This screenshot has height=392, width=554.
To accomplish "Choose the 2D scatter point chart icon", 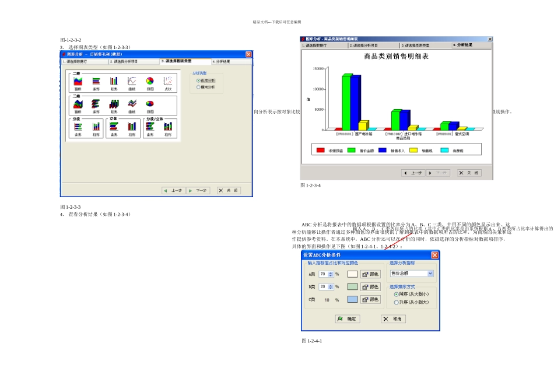I will pos(168,81).
